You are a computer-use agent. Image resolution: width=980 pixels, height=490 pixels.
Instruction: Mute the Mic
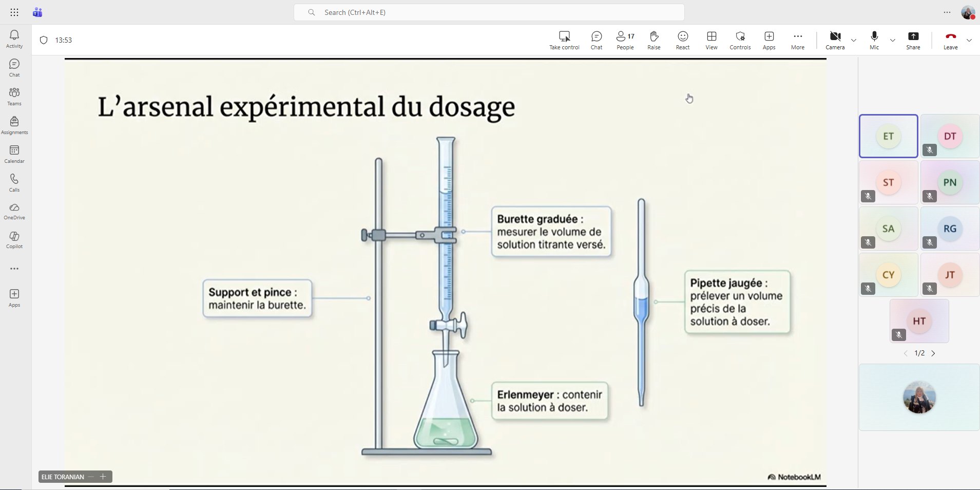(x=874, y=40)
